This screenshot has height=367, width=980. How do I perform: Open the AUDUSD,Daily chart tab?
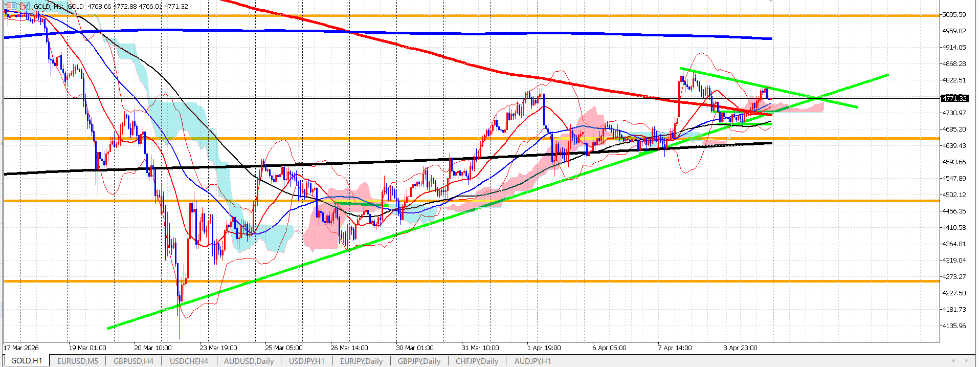pos(249,361)
